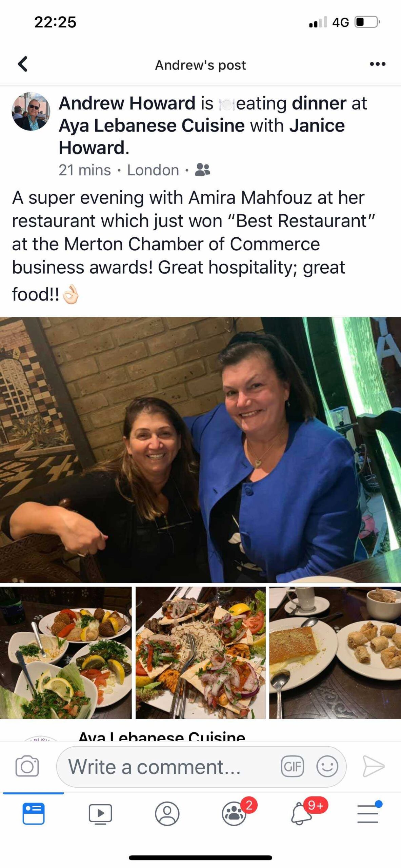The image size is (401, 868).
Task: Tap the friends audience privacy icon
Action: click(203, 170)
